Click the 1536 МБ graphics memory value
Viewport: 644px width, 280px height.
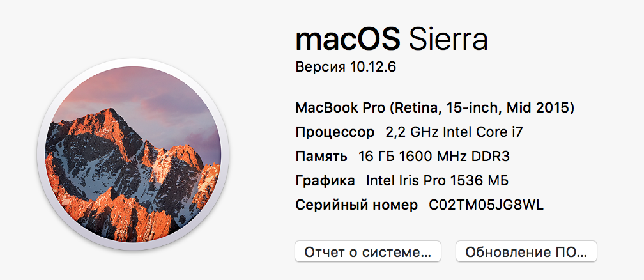487,181
